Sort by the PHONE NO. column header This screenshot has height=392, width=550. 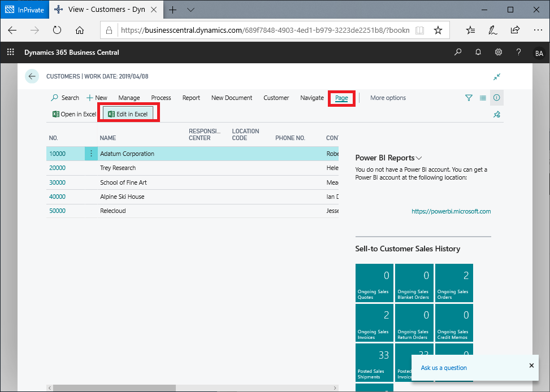coord(290,138)
